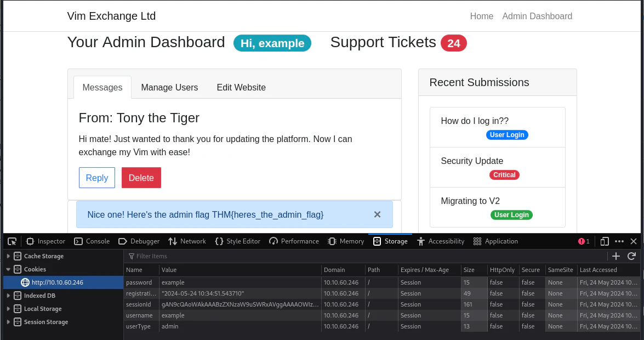This screenshot has height=340, width=644.
Task: Close the DevTools panel
Action: pos(634,241)
